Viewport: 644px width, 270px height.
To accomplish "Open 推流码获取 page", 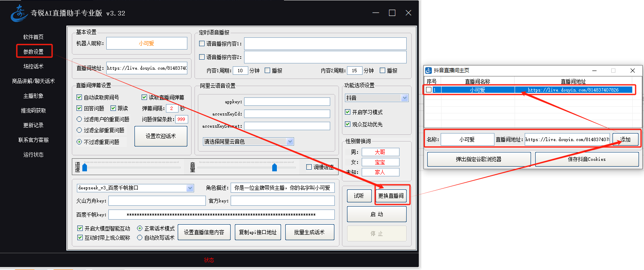I will pos(33,110).
